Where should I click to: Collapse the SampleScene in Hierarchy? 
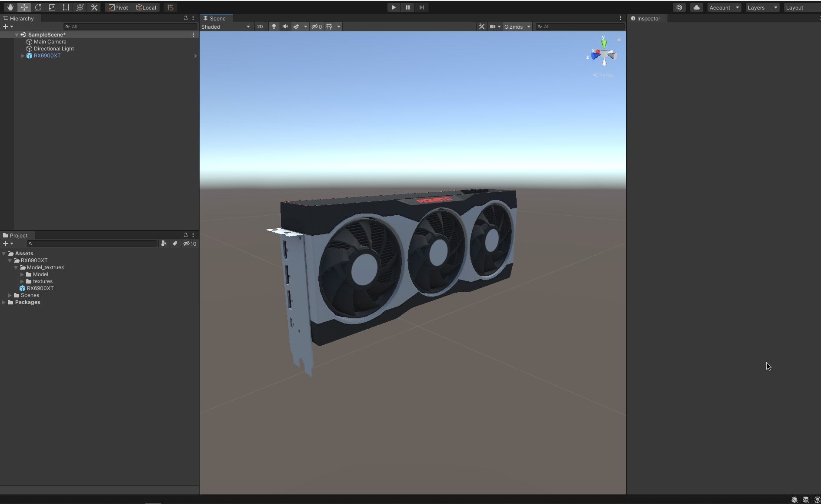pos(17,35)
